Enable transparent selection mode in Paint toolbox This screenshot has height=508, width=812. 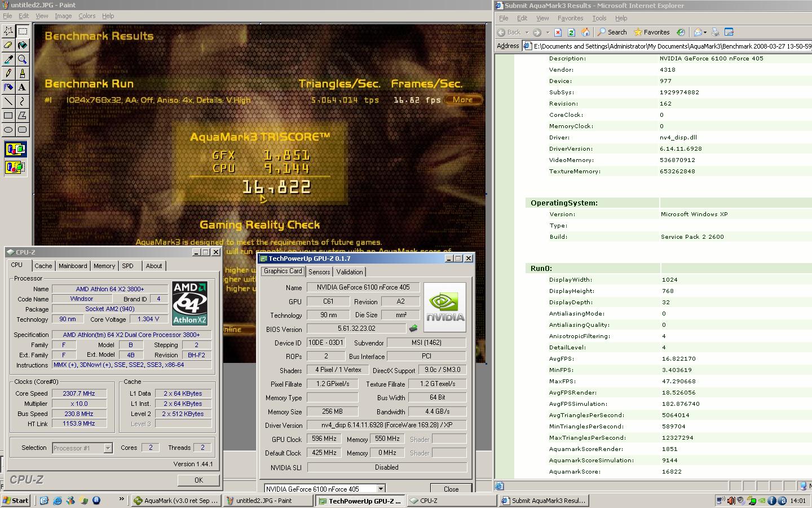tap(15, 168)
